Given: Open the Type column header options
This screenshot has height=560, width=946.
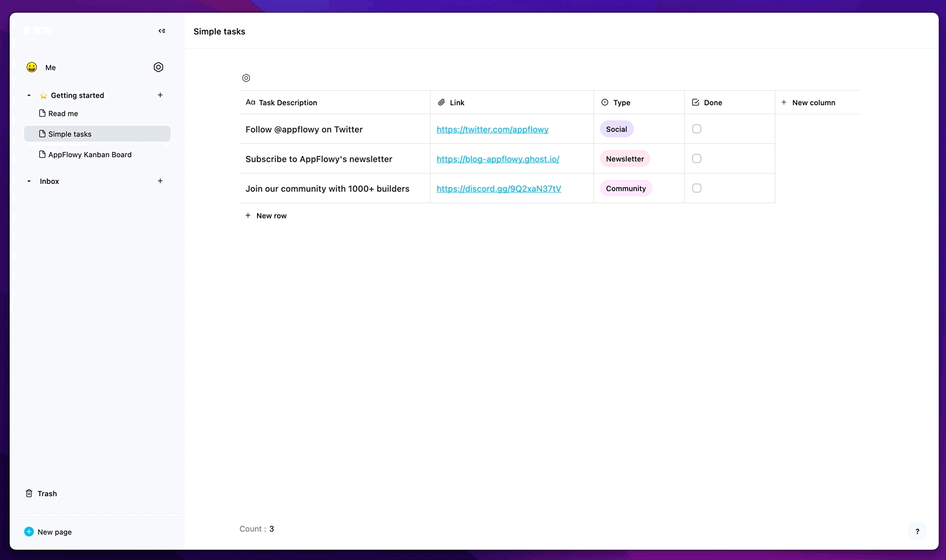Looking at the screenshot, I should point(622,102).
